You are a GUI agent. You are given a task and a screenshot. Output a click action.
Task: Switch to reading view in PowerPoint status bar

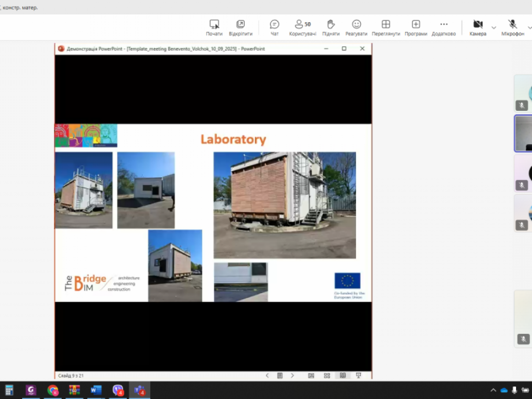(x=343, y=376)
